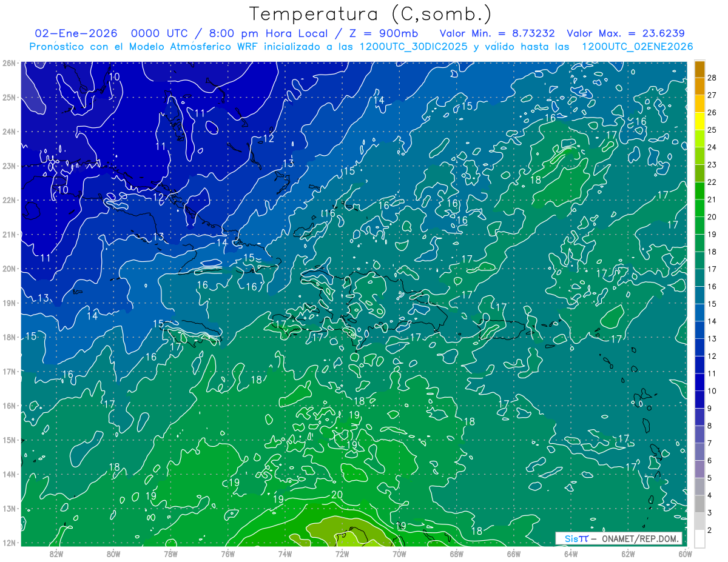Click color scale label "9"
Screen dimensions: 728x562
click(x=709, y=409)
